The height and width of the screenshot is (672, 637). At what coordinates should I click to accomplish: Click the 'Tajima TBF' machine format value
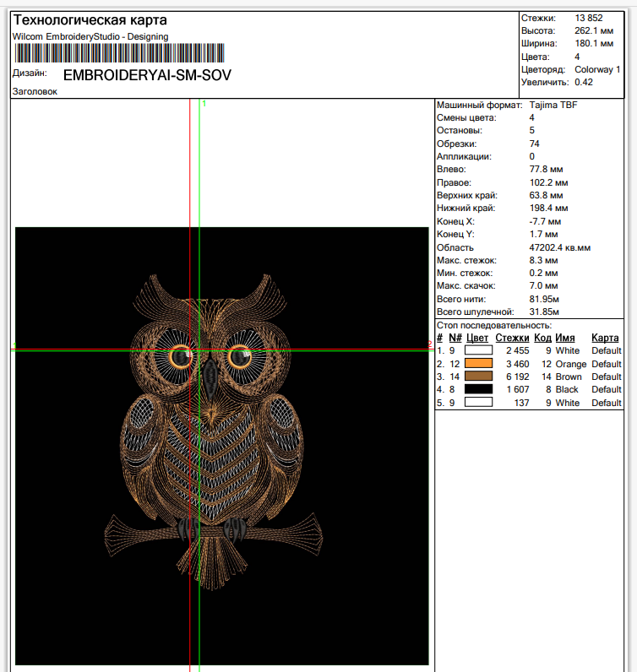553,106
